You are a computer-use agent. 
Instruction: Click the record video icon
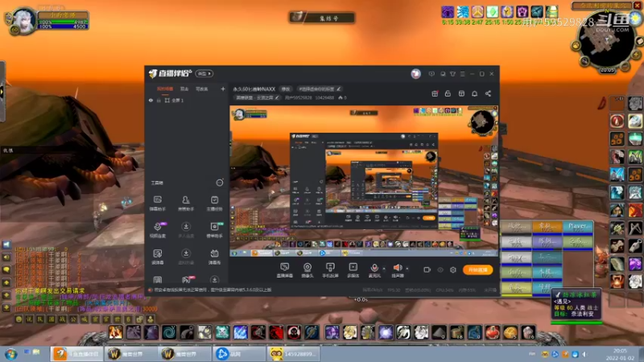pyautogui.click(x=427, y=269)
